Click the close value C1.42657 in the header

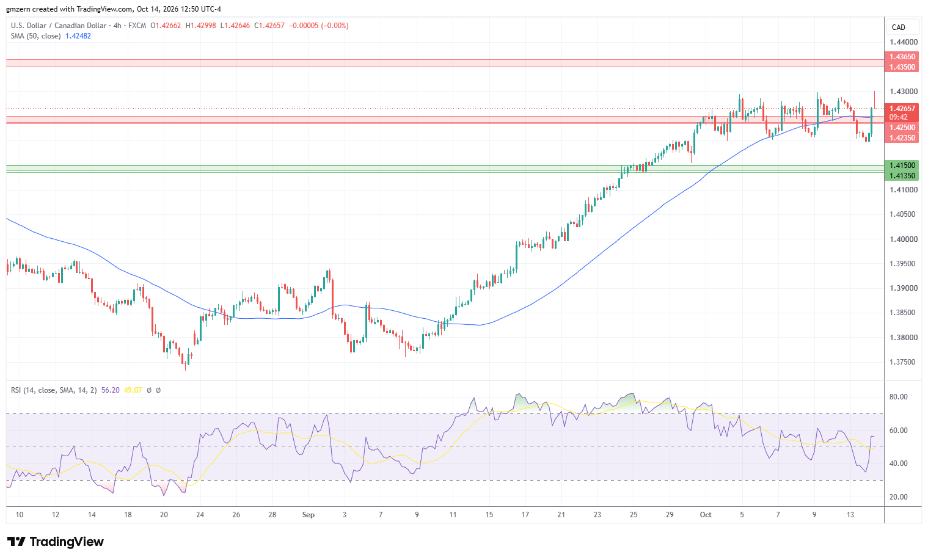[269, 26]
